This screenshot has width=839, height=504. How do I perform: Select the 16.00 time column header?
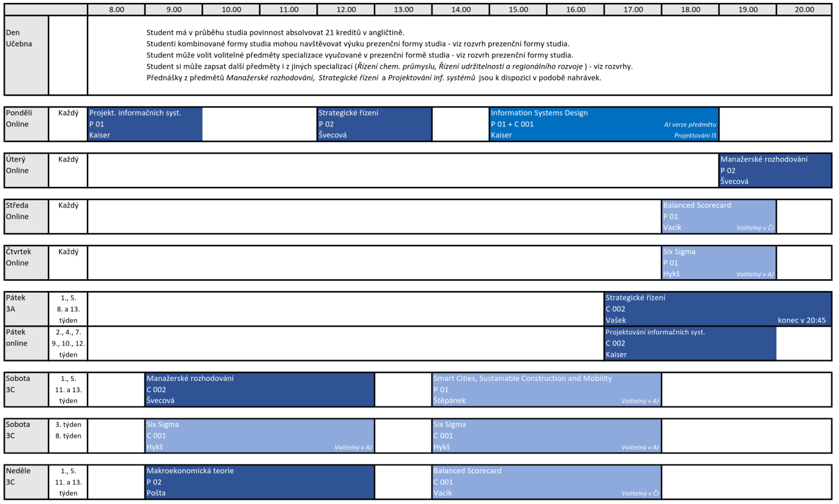click(576, 10)
